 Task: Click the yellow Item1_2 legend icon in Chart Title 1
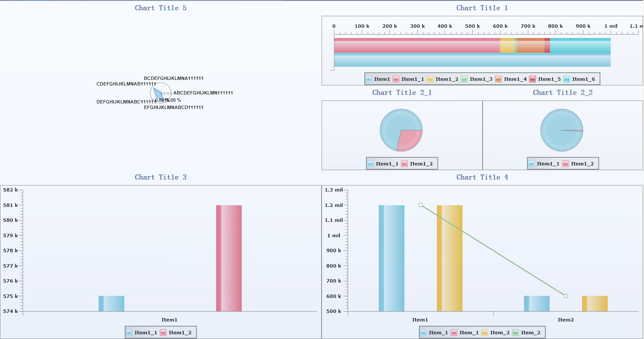pos(430,79)
